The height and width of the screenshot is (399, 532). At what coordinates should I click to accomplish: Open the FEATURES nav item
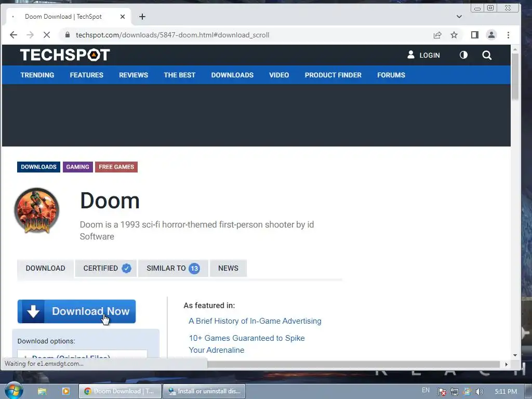[x=87, y=75]
